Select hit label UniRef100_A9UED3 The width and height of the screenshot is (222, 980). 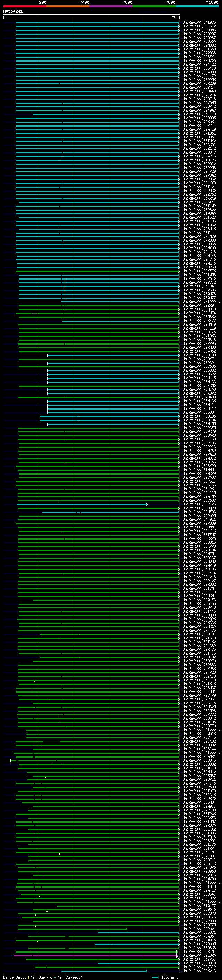(x=199, y=512)
